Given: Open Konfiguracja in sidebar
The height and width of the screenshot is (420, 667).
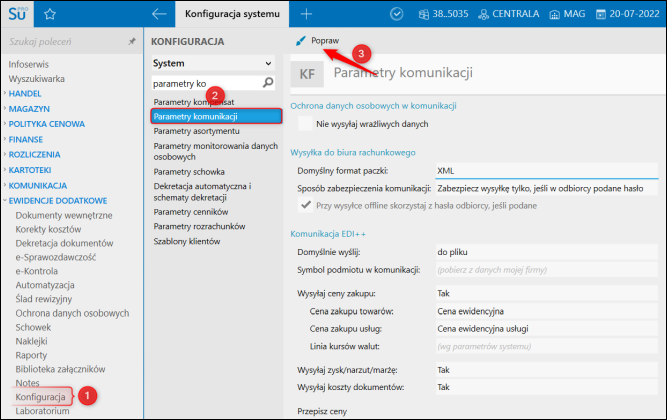Looking at the screenshot, I should pyautogui.click(x=40, y=397).
